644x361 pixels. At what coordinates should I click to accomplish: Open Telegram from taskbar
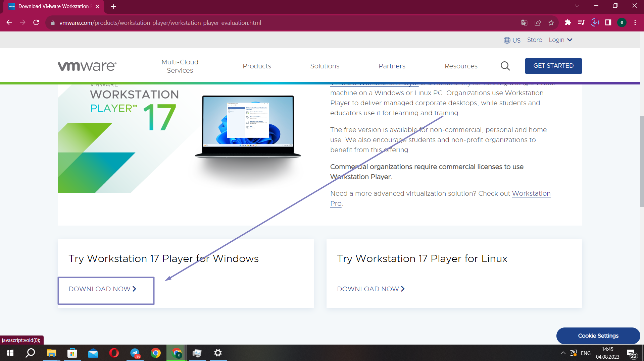point(135,353)
